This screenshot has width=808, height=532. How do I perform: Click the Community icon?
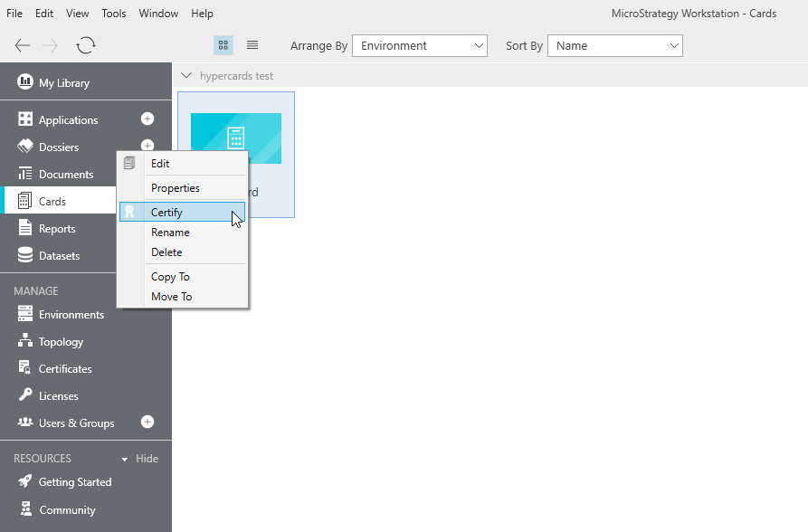tap(25, 508)
